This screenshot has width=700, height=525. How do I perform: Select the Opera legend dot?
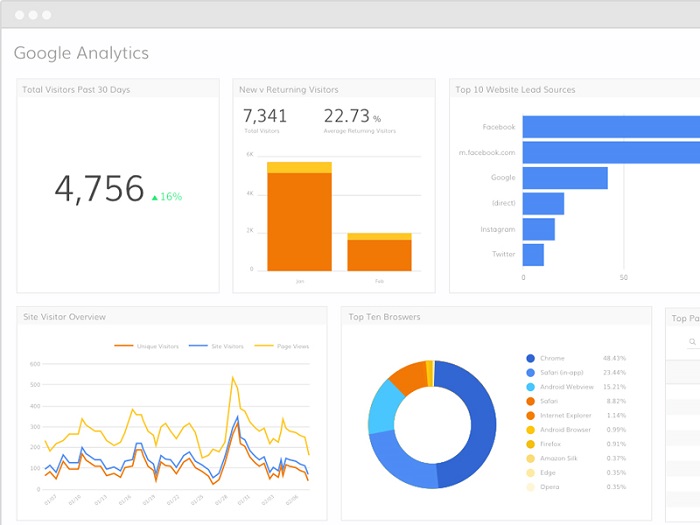click(x=530, y=487)
